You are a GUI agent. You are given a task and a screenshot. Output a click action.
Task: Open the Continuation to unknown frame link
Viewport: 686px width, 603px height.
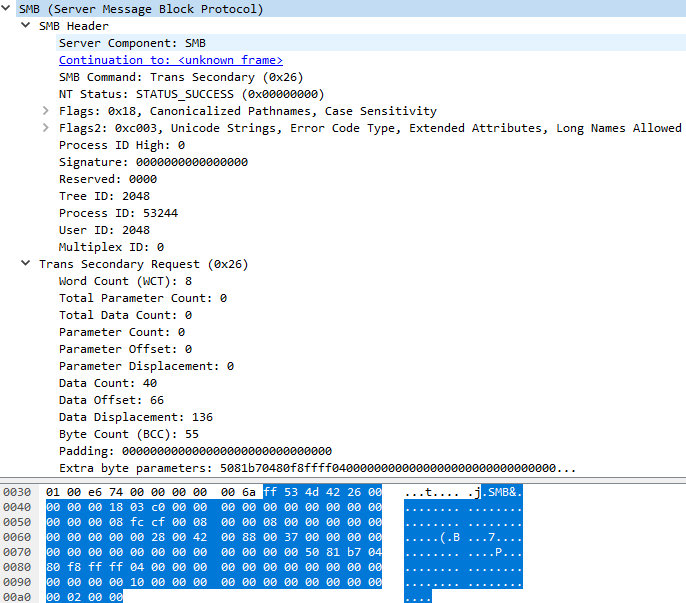tap(170, 60)
